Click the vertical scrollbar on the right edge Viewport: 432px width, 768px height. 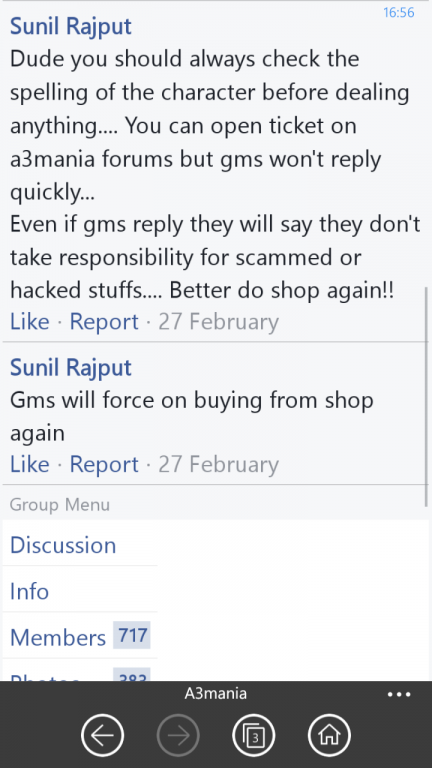tap(427, 397)
